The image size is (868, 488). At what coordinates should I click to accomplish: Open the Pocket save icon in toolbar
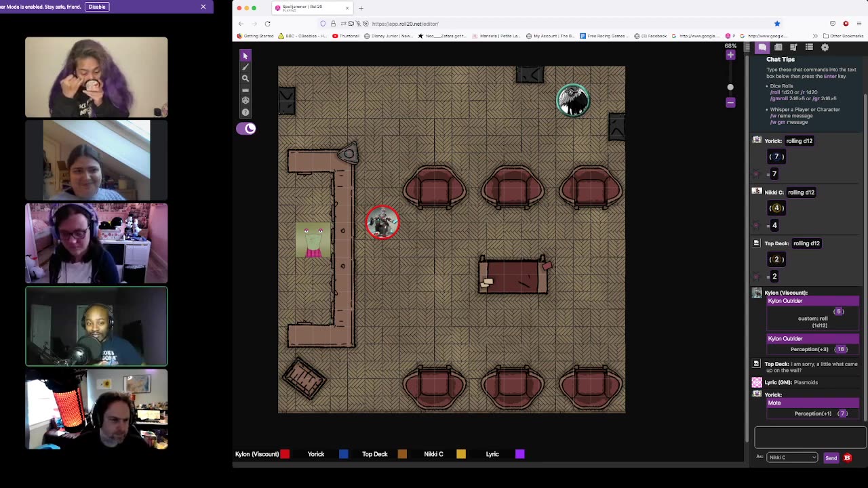833,24
